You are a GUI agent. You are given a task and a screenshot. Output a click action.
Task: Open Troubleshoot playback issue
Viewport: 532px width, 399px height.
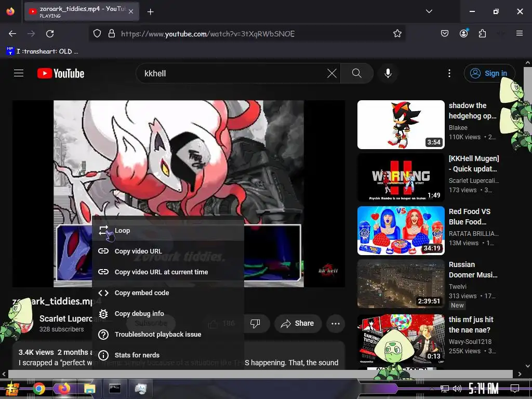pos(168,334)
